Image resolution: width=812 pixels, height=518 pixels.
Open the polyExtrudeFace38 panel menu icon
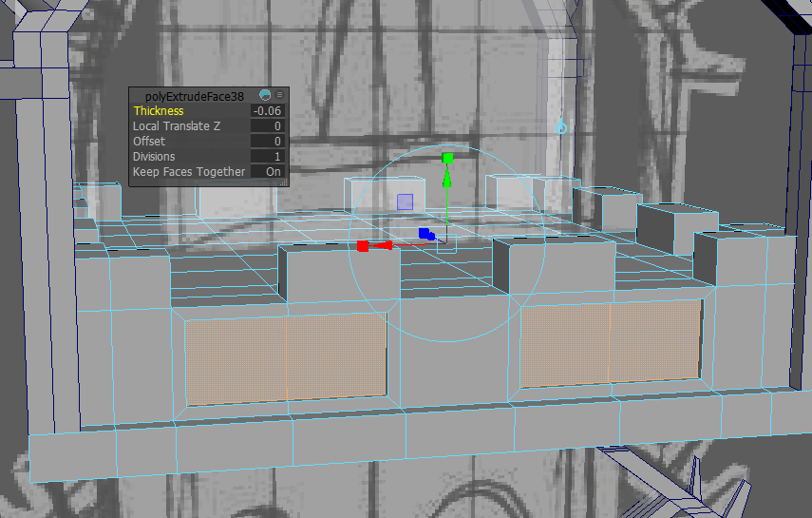pyautogui.click(x=279, y=95)
